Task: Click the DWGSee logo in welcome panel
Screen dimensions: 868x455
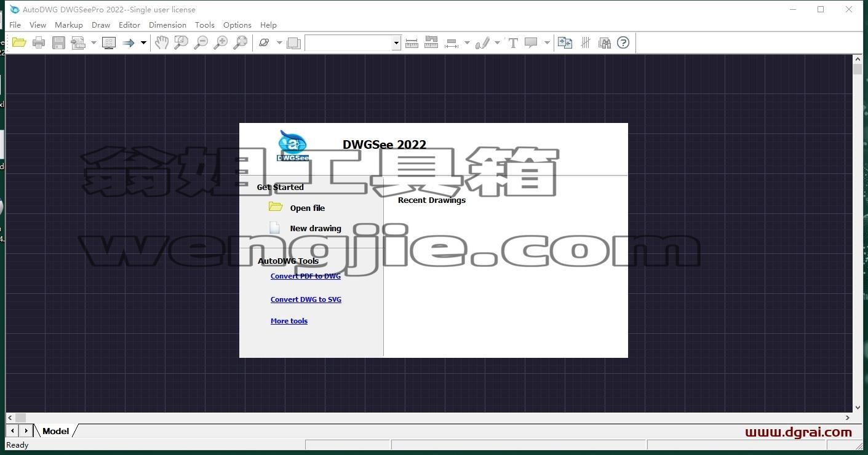Action: pos(293,146)
